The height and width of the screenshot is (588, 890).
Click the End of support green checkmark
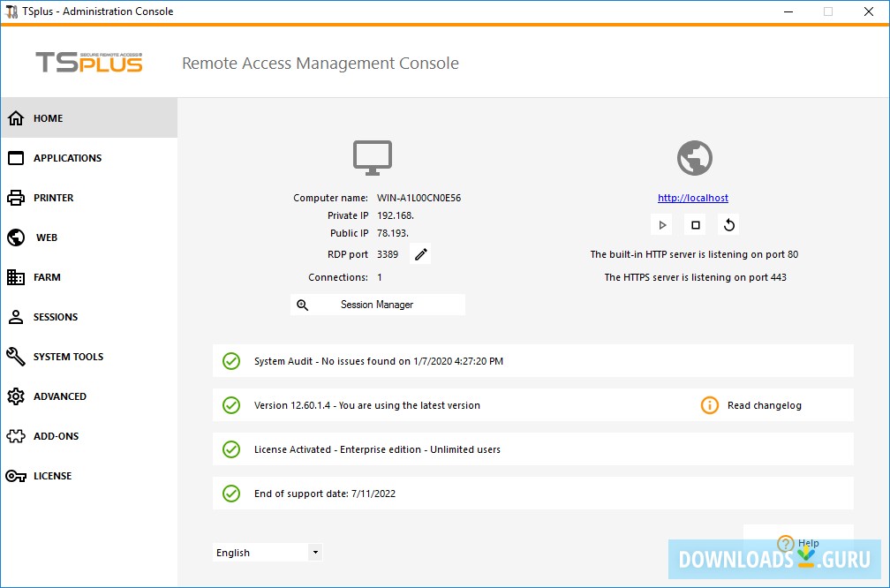231,494
